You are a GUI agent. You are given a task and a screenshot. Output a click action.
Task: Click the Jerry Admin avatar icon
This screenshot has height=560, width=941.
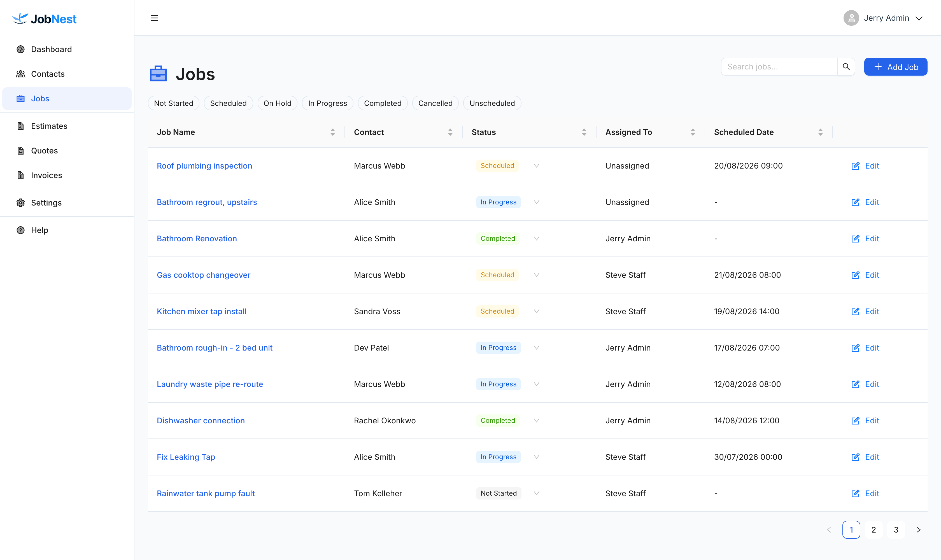pos(851,18)
